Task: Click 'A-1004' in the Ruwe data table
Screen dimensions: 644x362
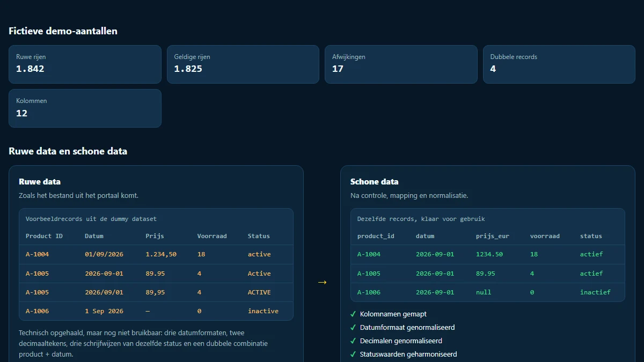Action: pos(37,254)
